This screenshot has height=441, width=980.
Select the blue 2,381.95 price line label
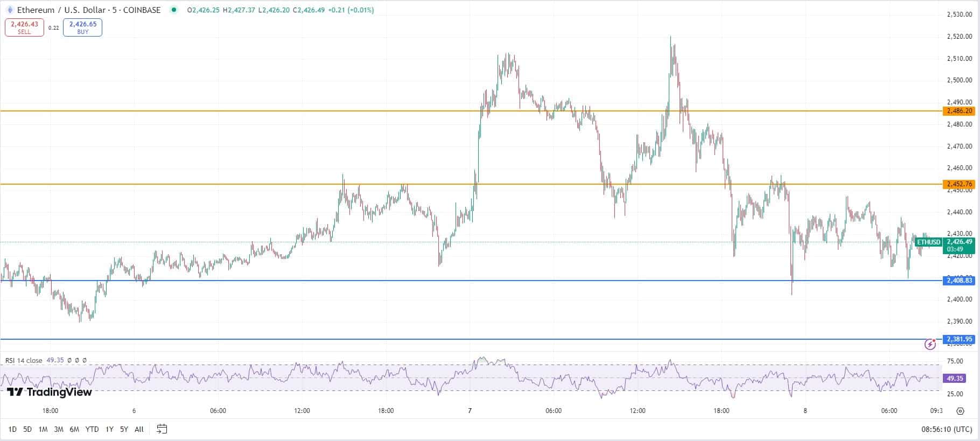(959, 339)
